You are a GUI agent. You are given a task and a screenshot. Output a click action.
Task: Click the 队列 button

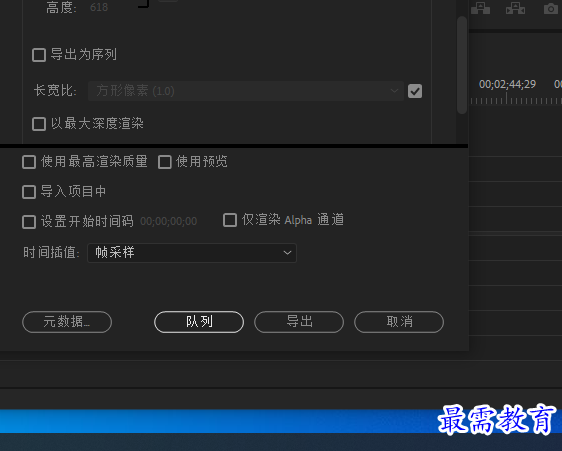tap(199, 322)
